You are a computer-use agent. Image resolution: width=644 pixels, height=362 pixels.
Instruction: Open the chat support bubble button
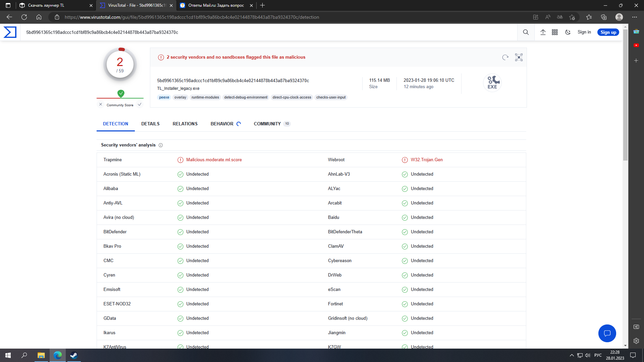607,333
